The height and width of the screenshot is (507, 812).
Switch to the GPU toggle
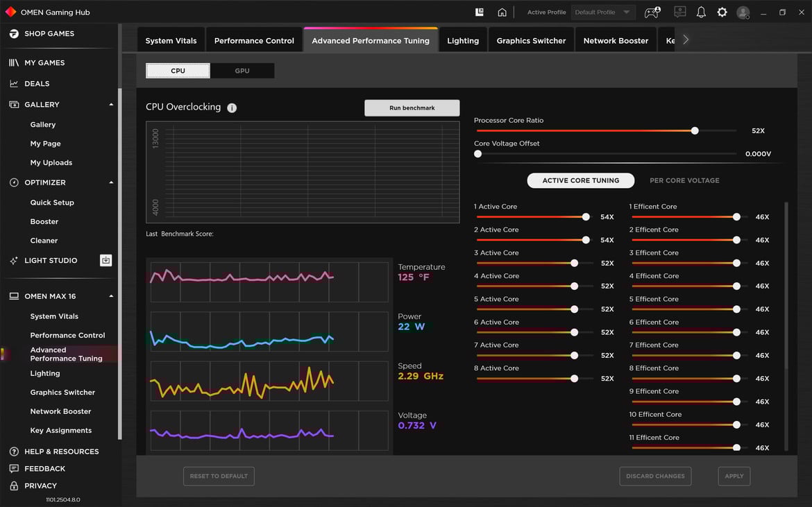click(242, 71)
